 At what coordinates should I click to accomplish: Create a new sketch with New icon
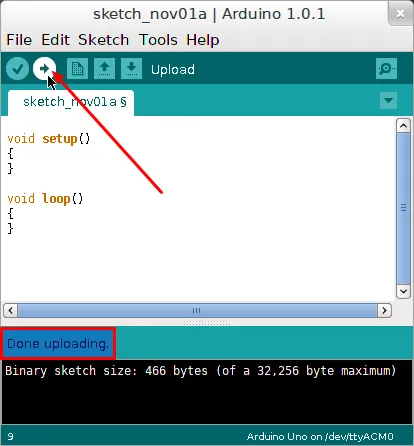coord(77,69)
